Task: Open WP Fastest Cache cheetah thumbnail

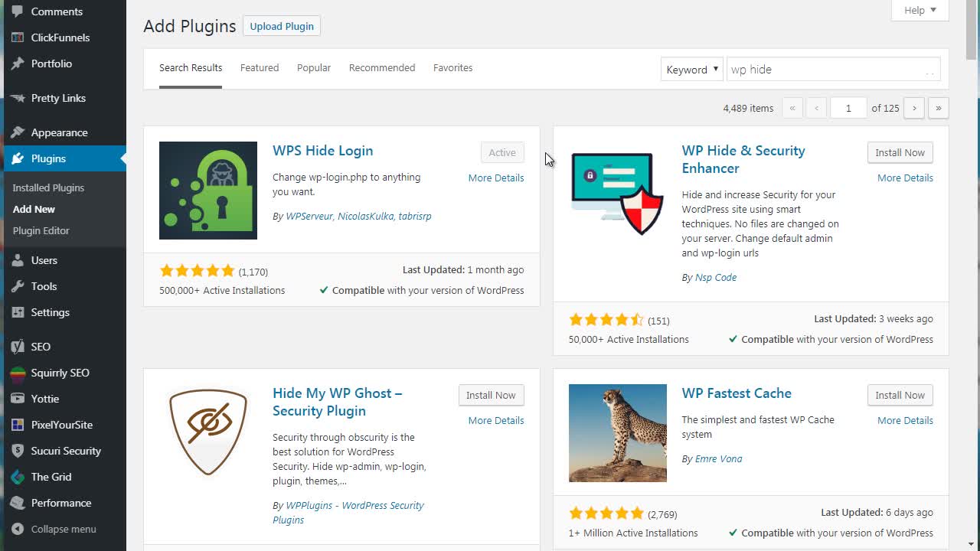Action: click(618, 433)
